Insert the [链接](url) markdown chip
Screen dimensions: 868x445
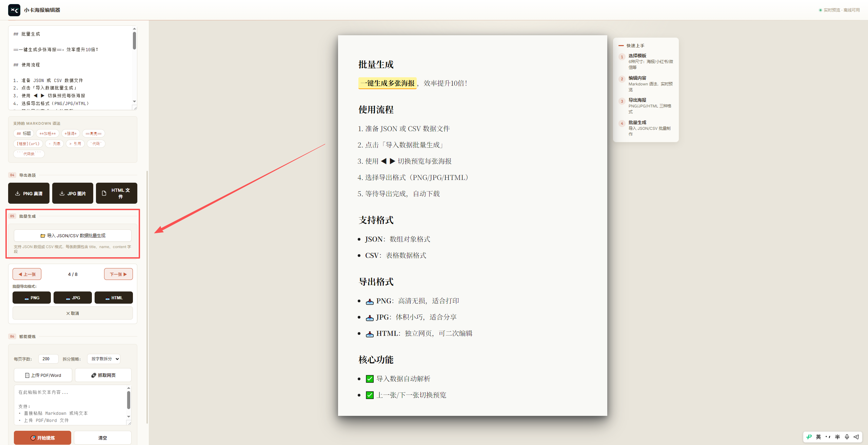pyautogui.click(x=28, y=144)
